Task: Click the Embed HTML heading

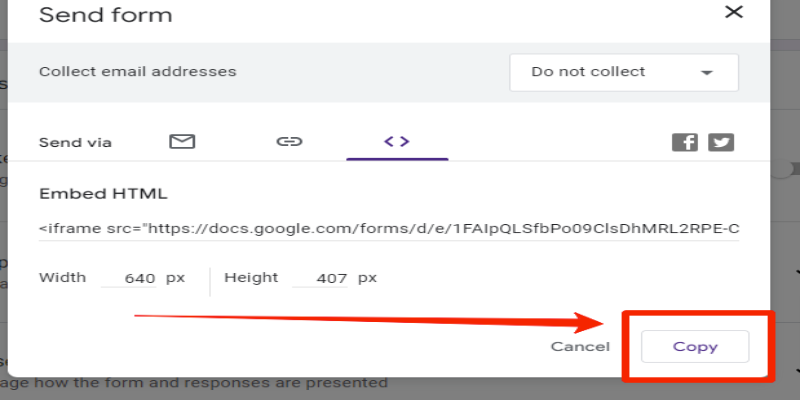Action: 103,194
